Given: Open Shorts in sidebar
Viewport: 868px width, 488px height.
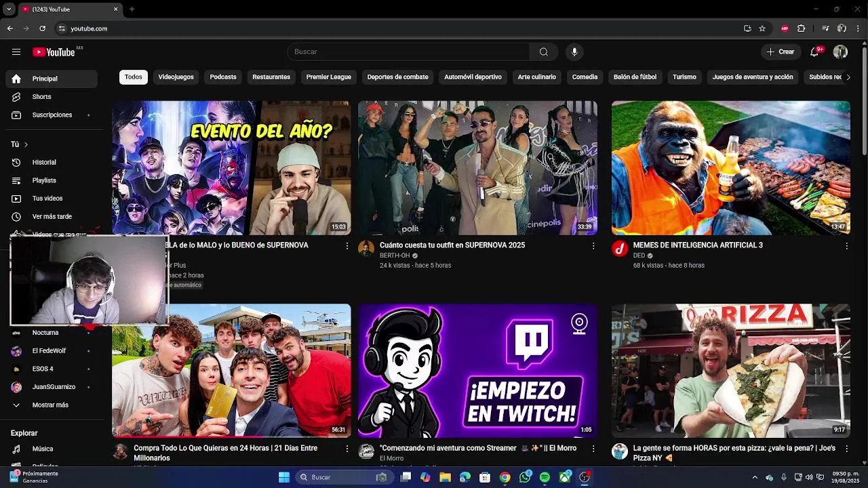Looking at the screenshot, I should tap(52, 97).
